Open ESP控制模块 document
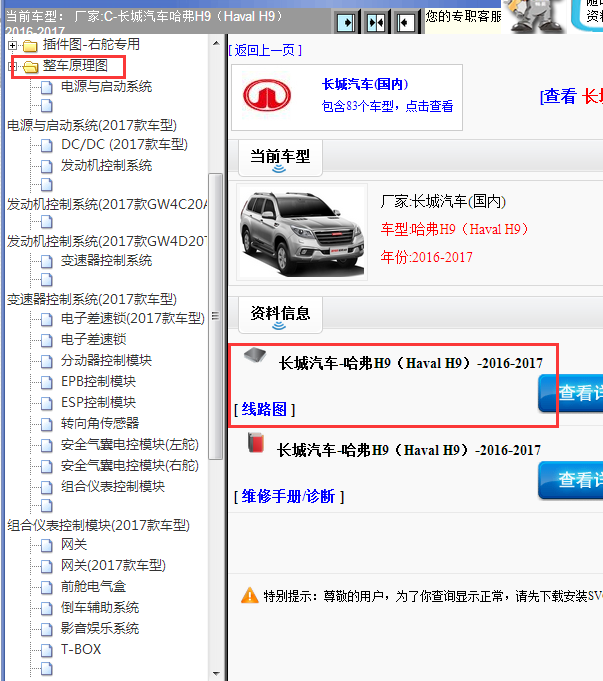Screen dimensions: 603x681 click(x=99, y=402)
